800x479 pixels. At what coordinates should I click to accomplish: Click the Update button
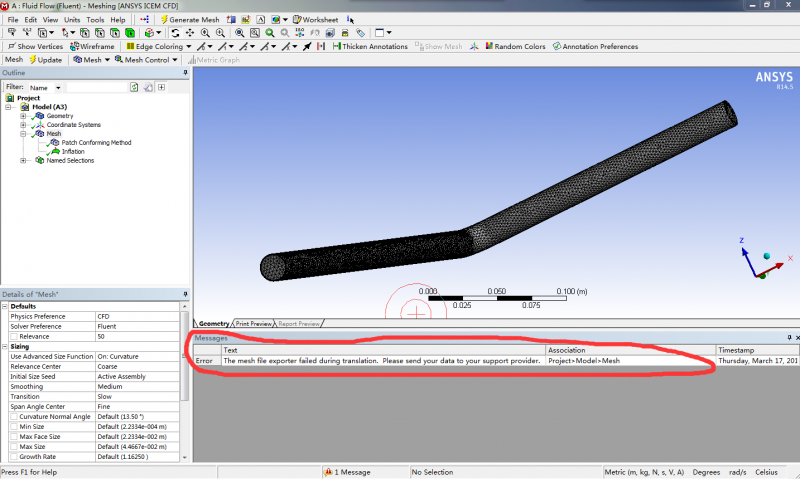click(x=45, y=60)
